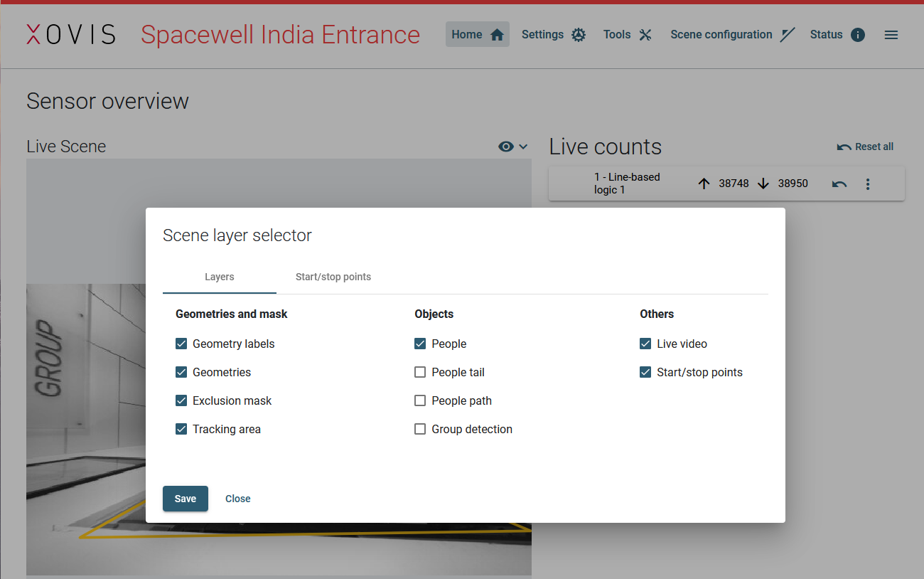Click the Objects column heading
Viewport: 924px width, 579px height.
tap(434, 314)
